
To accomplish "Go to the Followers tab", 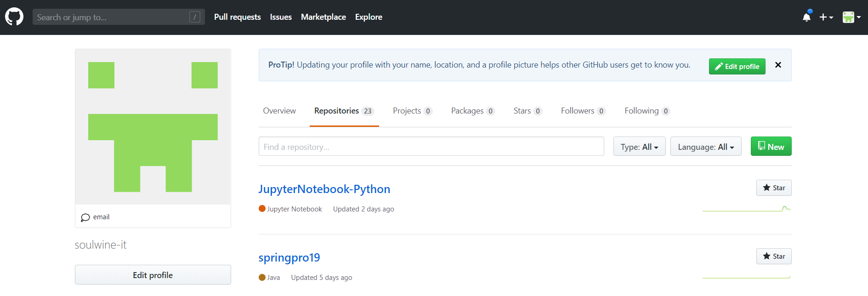I will coord(583,111).
